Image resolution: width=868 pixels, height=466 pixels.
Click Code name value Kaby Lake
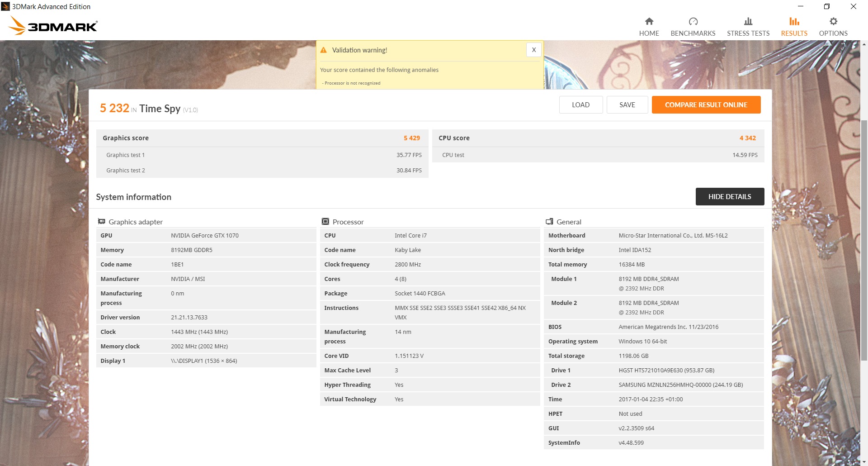tap(408, 250)
